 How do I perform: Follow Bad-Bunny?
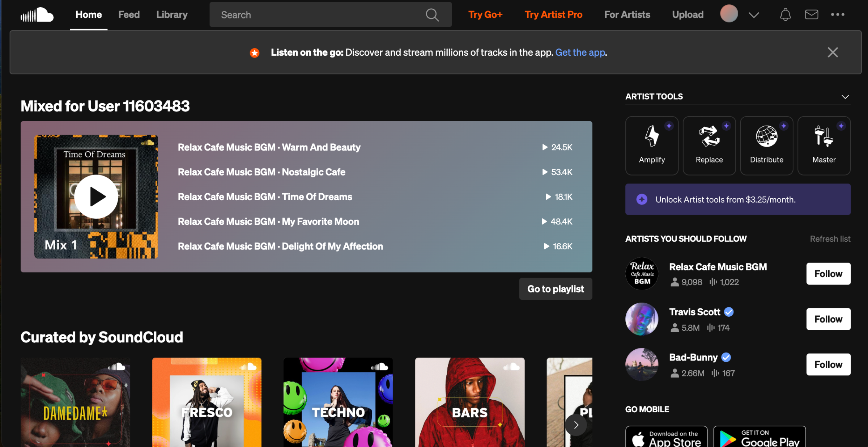828,364
